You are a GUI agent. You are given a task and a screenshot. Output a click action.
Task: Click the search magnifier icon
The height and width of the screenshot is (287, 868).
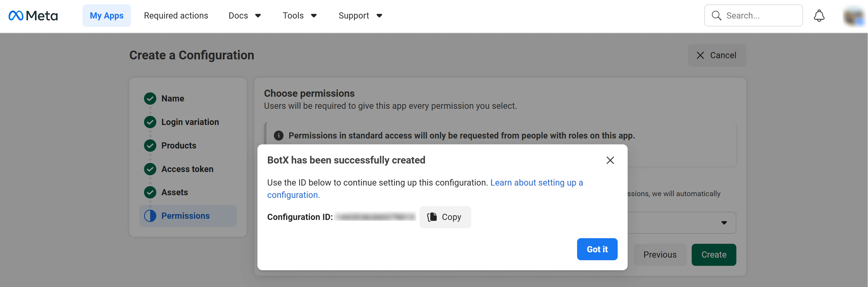pos(716,16)
